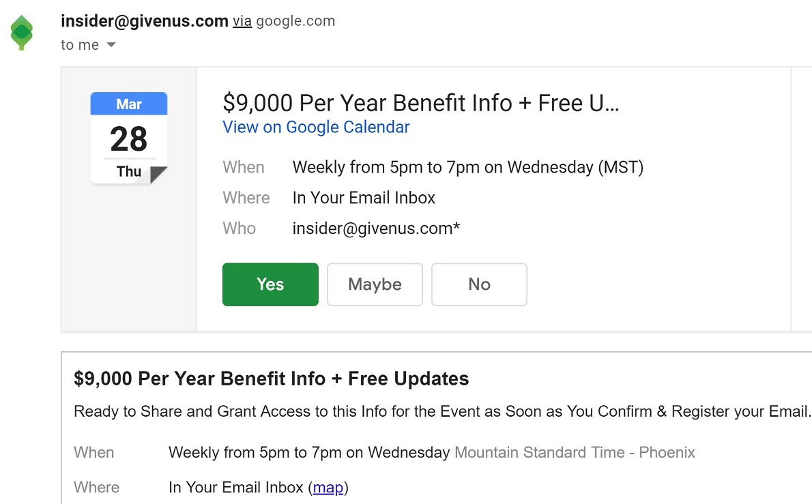Click the green sender avatar icon
This screenshot has height=504, width=812.
coord(21,33)
